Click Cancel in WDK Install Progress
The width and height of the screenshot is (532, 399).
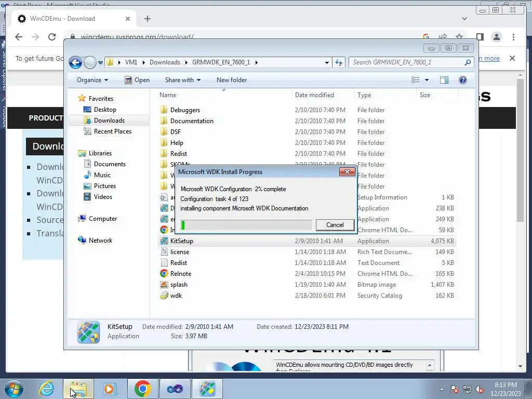point(335,225)
